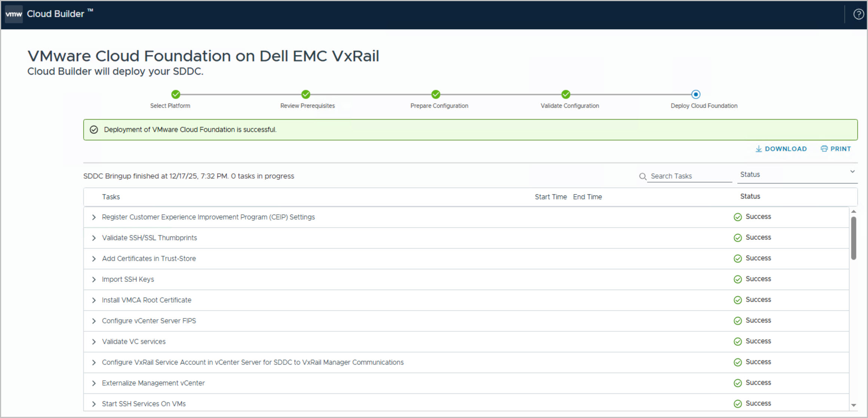Click the Select Platform green checkmark step

pos(176,94)
